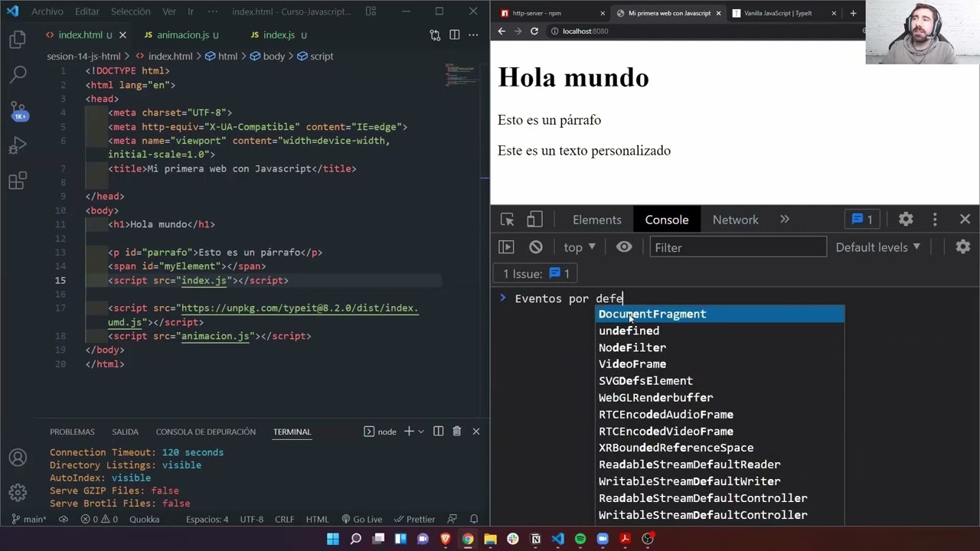
Task: Open the new terminal profile dropdown arrow
Action: click(x=420, y=432)
